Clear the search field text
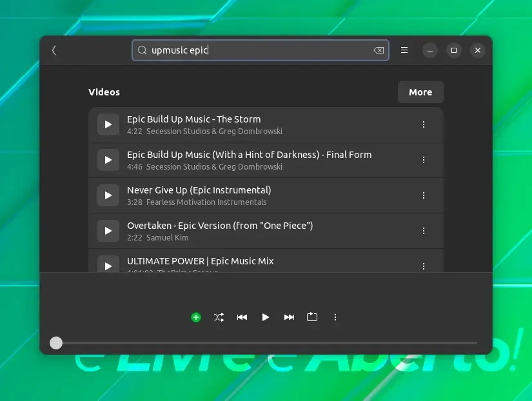The width and height of the screenshot is (532, 401). pyautogui.click(x=379, y=50)
